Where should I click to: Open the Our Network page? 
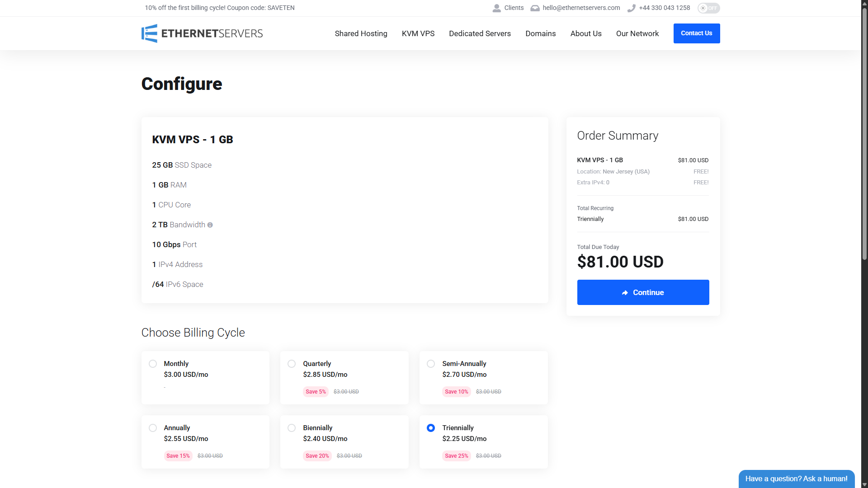pos(637,33)
